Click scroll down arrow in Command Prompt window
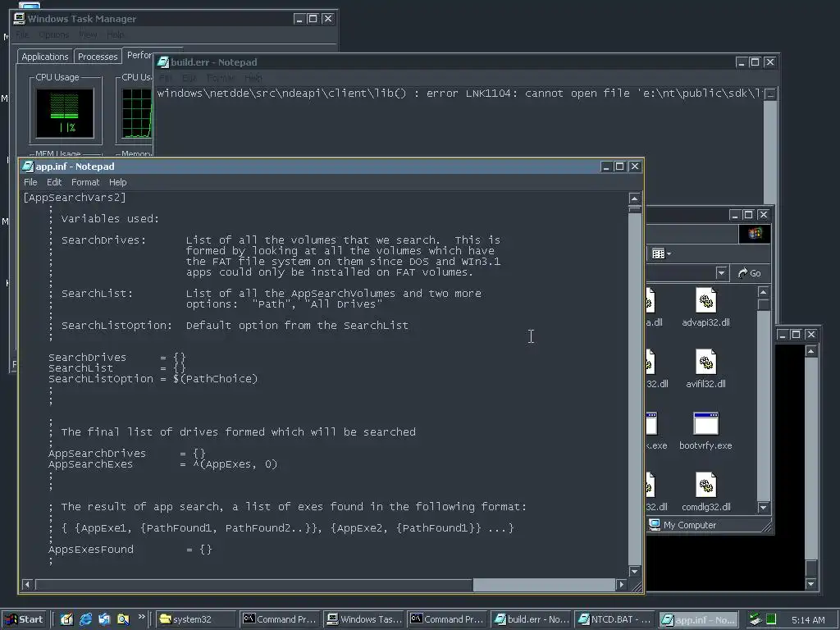840x630 pixels. pyautogui.click(x=811, y=584)
